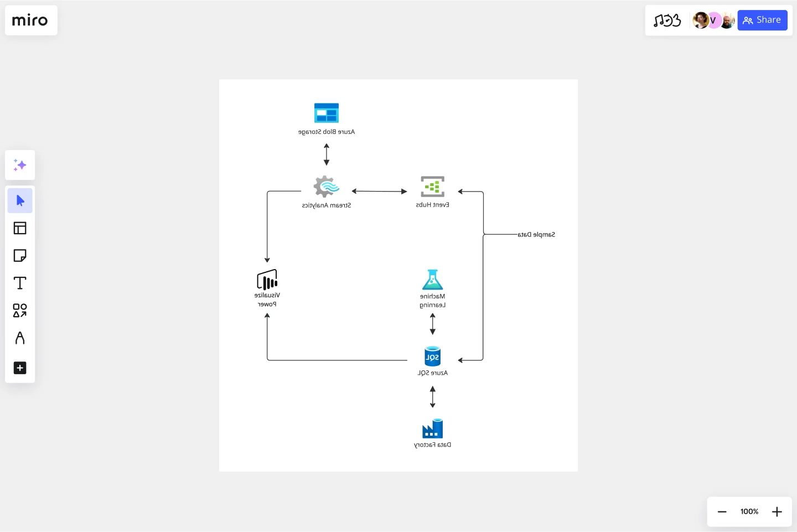Zoom in with the plus button
The image size is (797, 532).
coord(777,512)
